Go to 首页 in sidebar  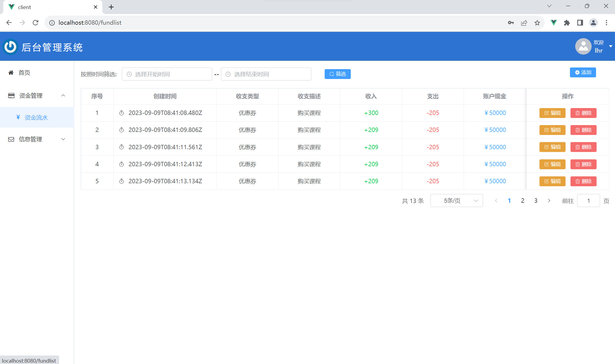(24, 73)
